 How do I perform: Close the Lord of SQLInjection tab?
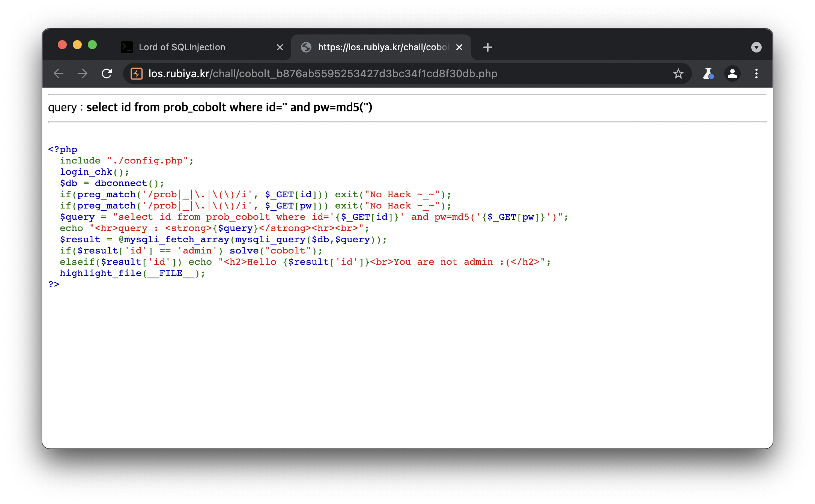(x=280, y=47)
